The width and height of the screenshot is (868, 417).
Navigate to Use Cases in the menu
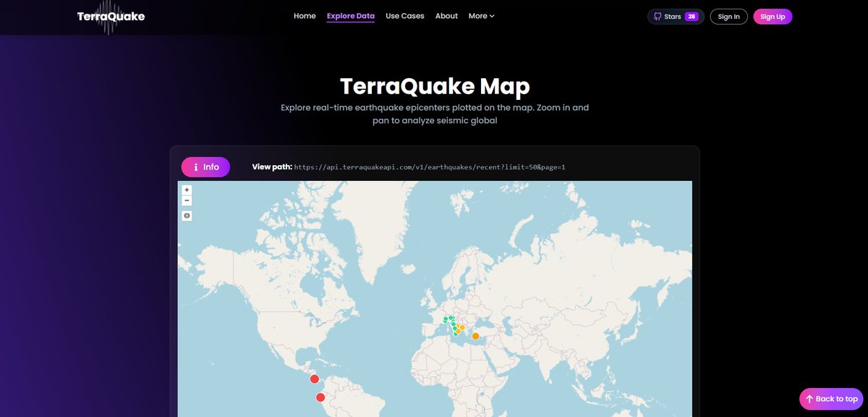(x=404, y=15)
